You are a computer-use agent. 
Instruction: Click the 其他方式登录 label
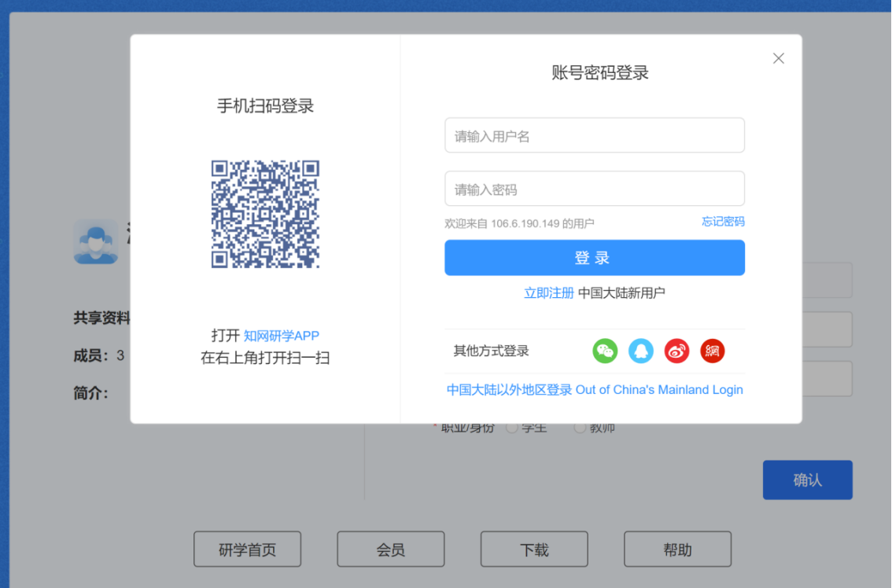491,351
